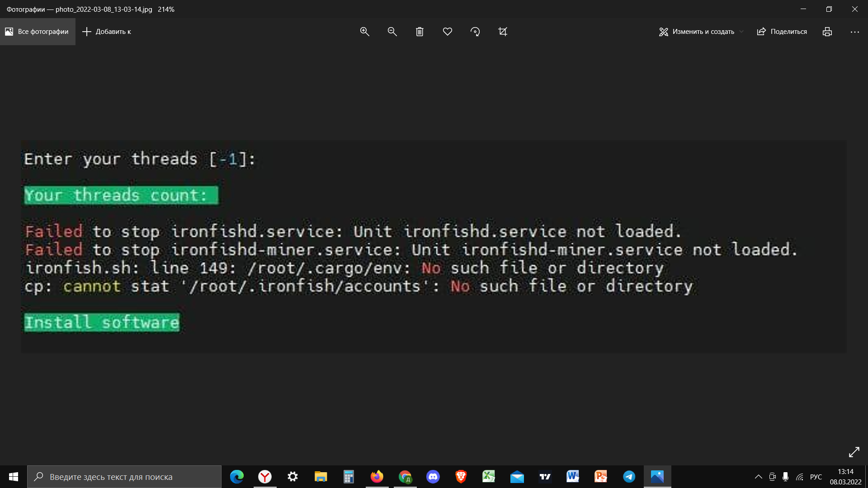This screenshot has height=488, width=868.
Task: Click the zoom out magnifier icon
Action: (x=392, y=32)
